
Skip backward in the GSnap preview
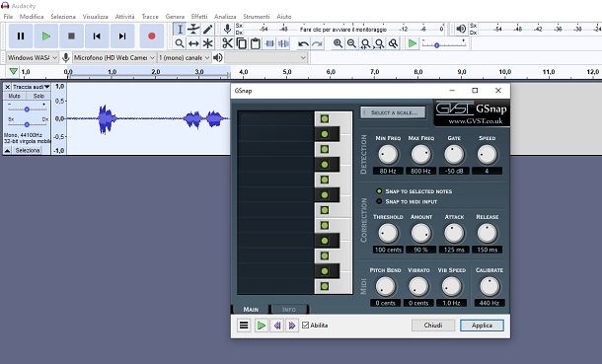(277, 326)
